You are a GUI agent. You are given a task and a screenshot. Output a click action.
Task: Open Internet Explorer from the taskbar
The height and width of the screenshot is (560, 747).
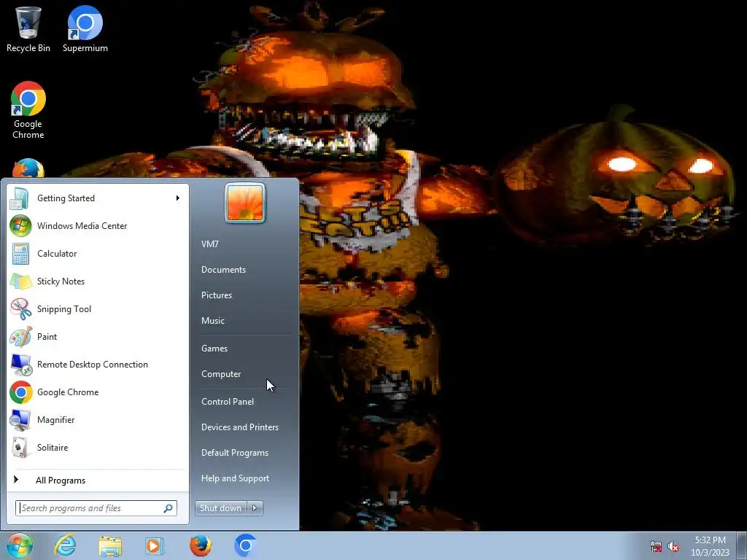point(65,545)
